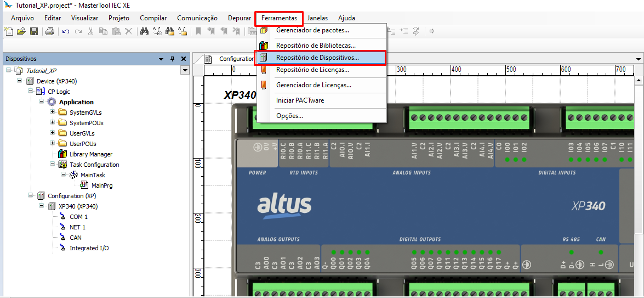Switch to the Configuration editor tab
This screenshot has width=644, height=298.
point(236,59)
